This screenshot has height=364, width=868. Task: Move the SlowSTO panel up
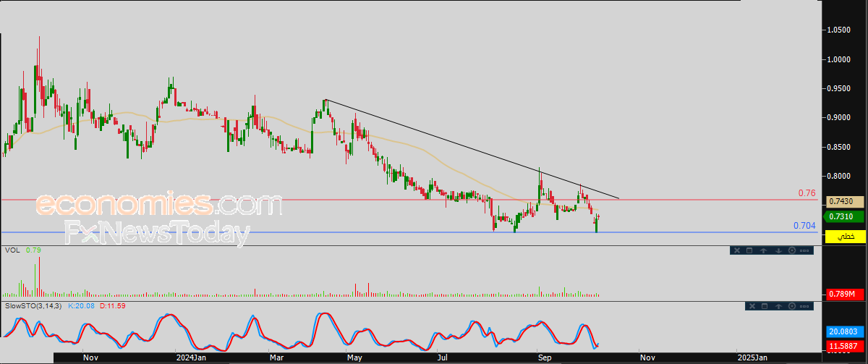click(778, 306)
